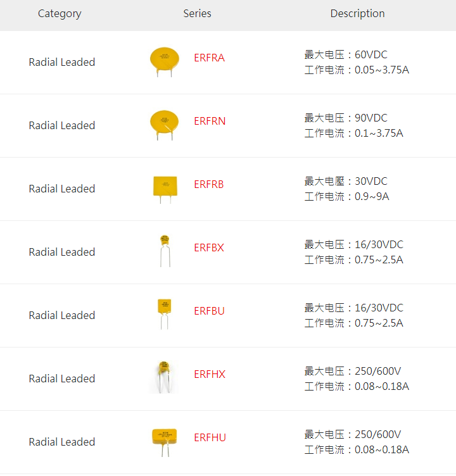Click Radial Leaded in the ERFRB row
The image size is (456, 476).
point(62,189)
